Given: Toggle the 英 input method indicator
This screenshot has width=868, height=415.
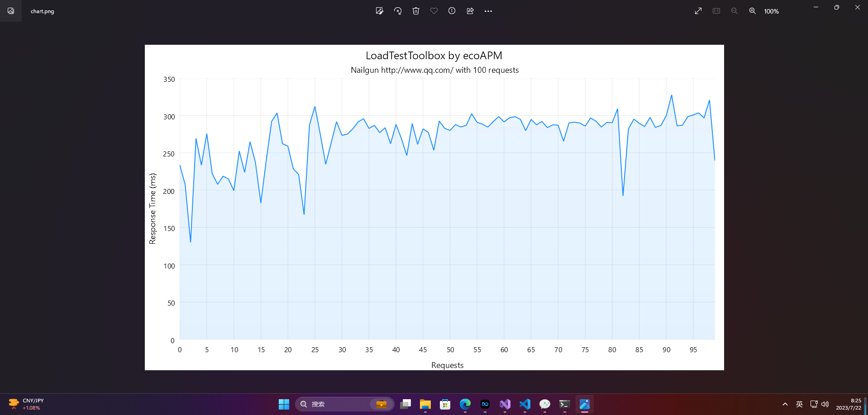Looking at the screenshot, I should 800,404.
